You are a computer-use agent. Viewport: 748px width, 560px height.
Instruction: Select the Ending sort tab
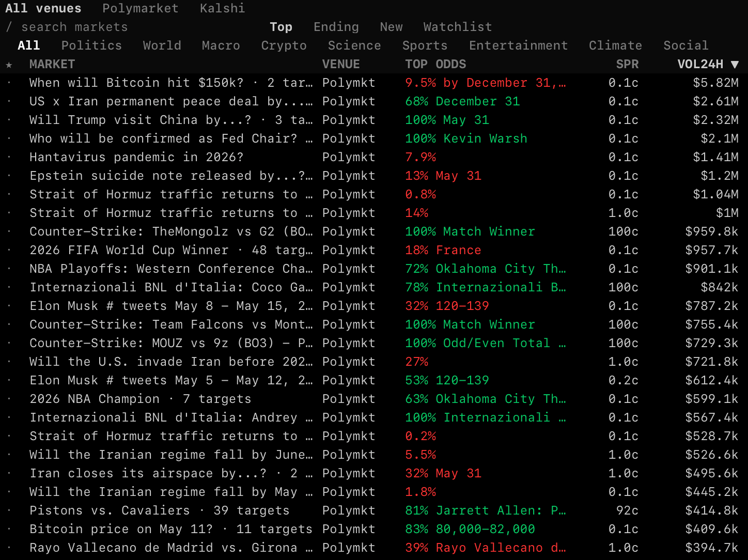[336, 27]
